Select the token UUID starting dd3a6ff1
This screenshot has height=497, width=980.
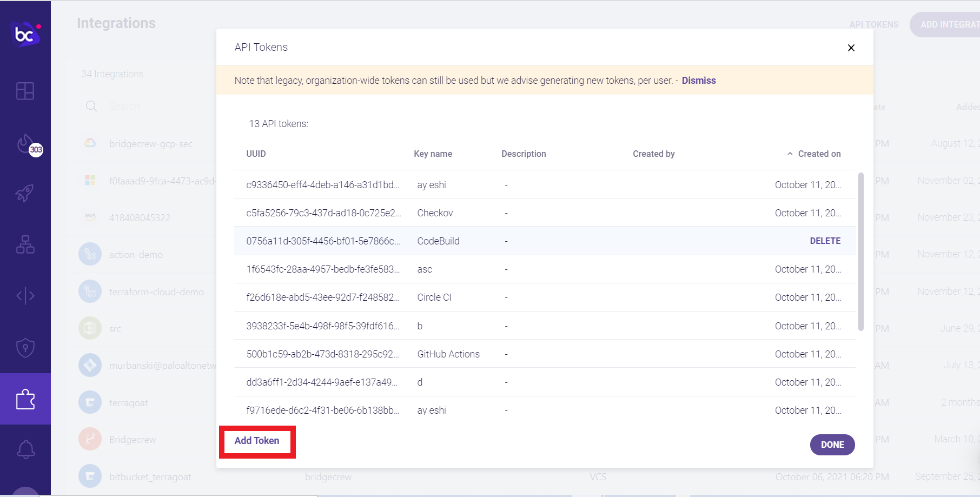[322, 382]
